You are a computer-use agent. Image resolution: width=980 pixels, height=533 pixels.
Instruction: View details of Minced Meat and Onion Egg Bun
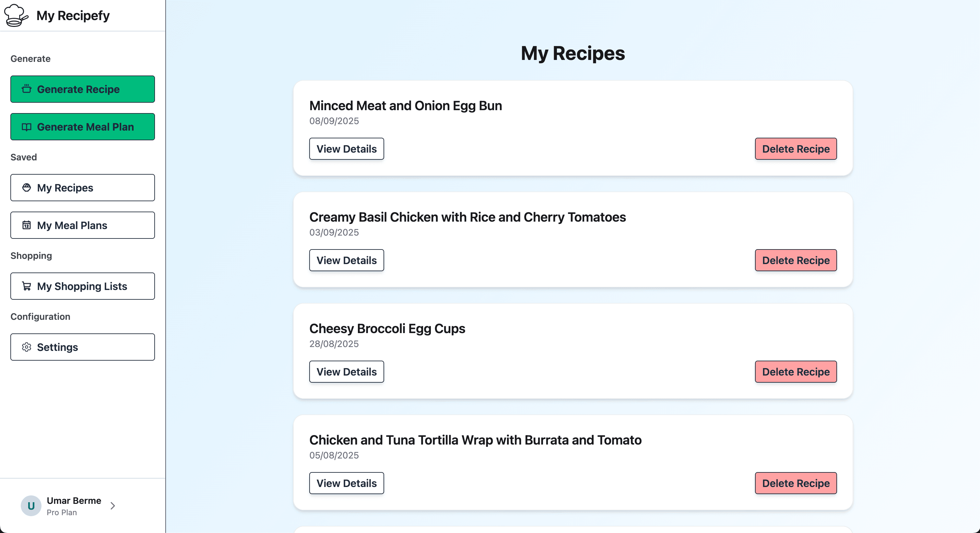[346, 149]
